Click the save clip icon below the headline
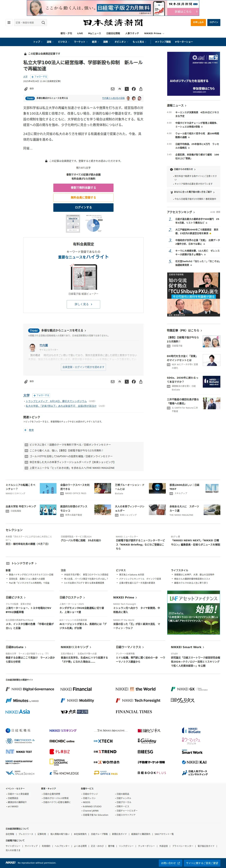The width and height of the screenshot is (226, 868). [26, 89]
